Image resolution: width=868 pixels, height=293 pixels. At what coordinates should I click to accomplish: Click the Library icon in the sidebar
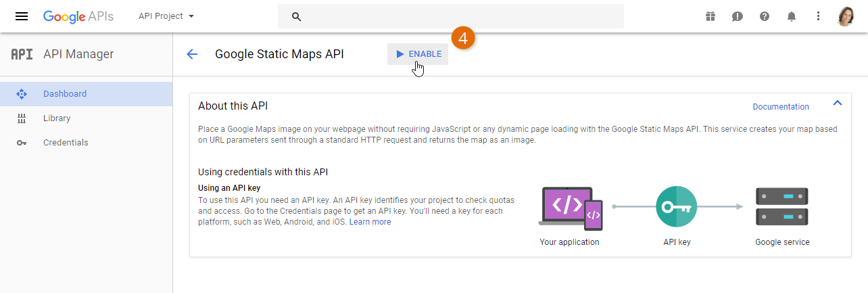(21, 118)
